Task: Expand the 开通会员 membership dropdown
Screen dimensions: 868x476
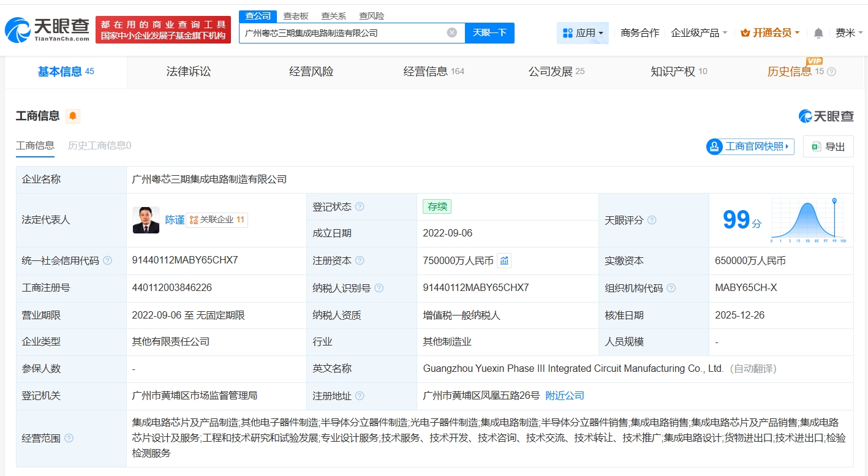Action: 770,33
